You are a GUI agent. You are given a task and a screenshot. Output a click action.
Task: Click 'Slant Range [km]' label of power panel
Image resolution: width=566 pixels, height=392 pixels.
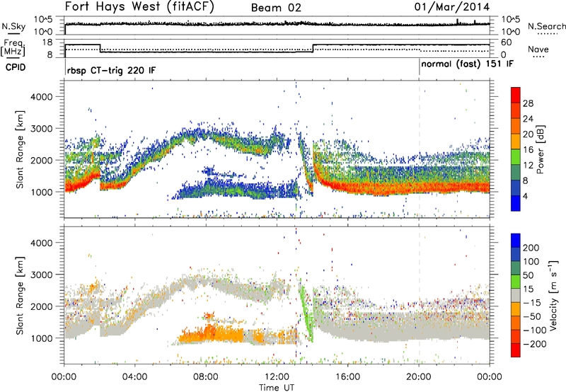(x=20, y=149)
